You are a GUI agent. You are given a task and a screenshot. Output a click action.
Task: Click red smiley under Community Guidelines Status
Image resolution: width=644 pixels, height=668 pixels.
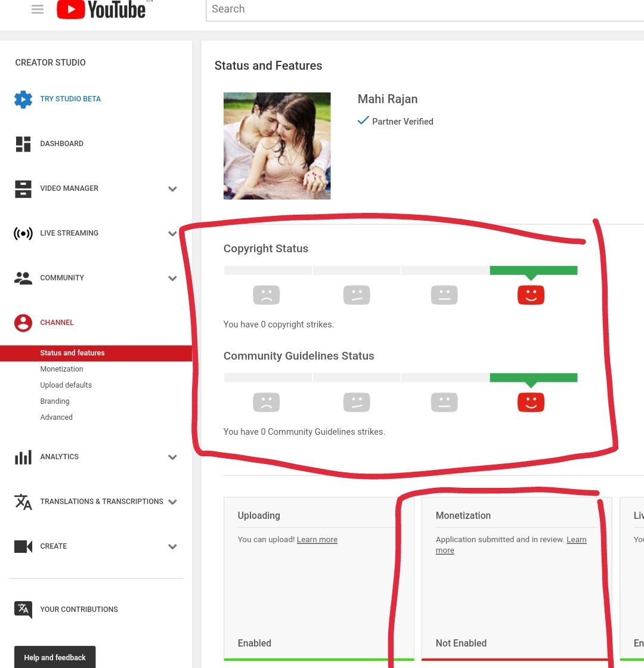[x=531, y=402]
